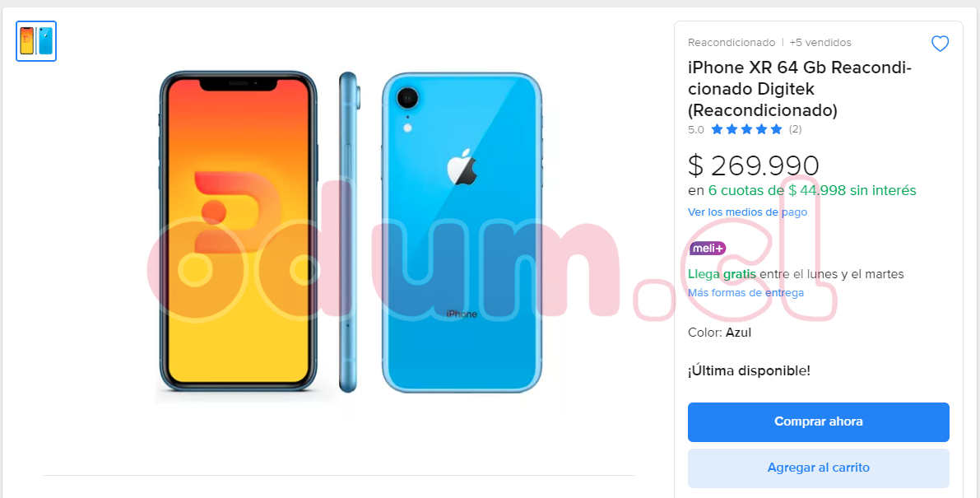Image resolution: width=980 pixels, height=498 pixels.
Task: Open the five-star rating reviews
Action: pyautogui.click(x=746, y=129)
